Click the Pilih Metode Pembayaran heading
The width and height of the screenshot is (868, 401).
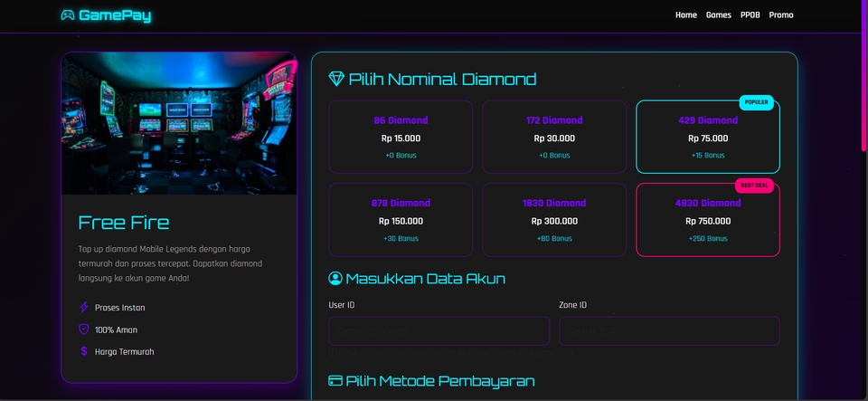coord(440,381)
